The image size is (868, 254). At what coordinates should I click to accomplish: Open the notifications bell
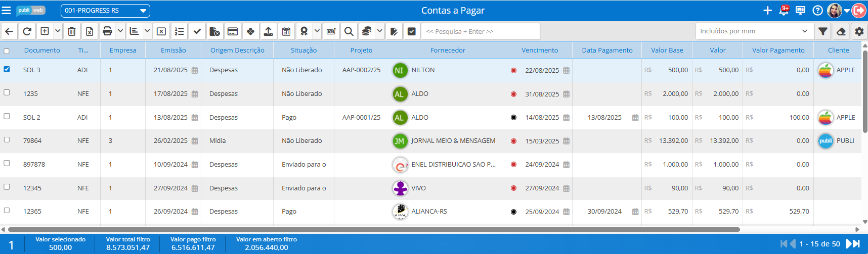(x=784, y=11)
